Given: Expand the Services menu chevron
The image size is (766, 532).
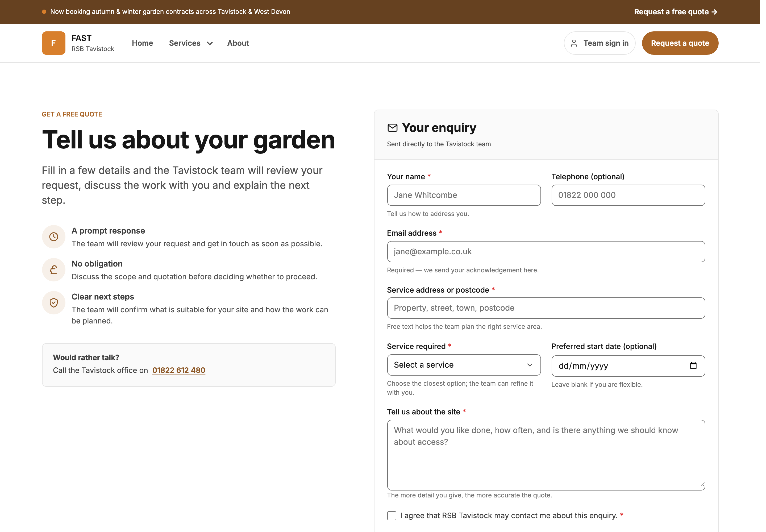Looking at the screenshot, I should [x=210, y=43].
